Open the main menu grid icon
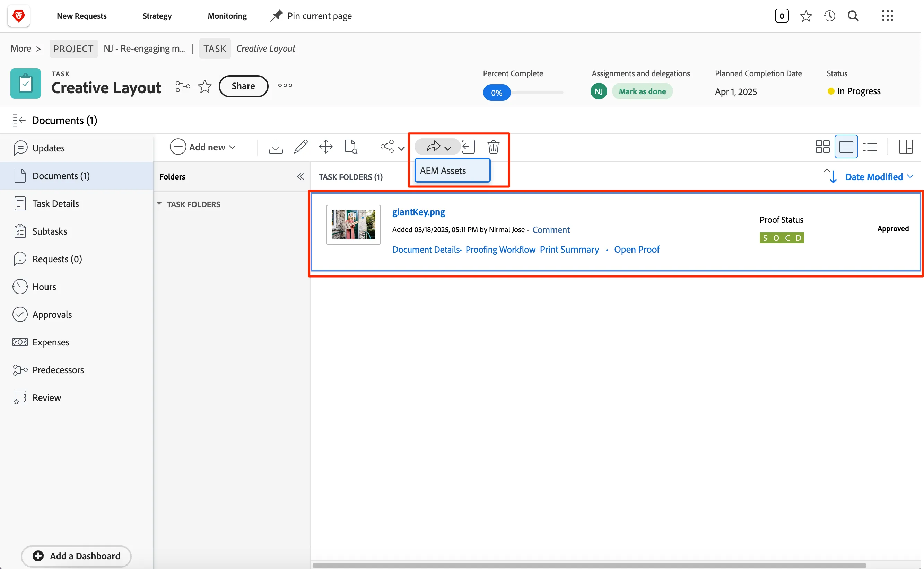Image resolution: width=924 pixels, height=569 pixels. coord(887,16)
